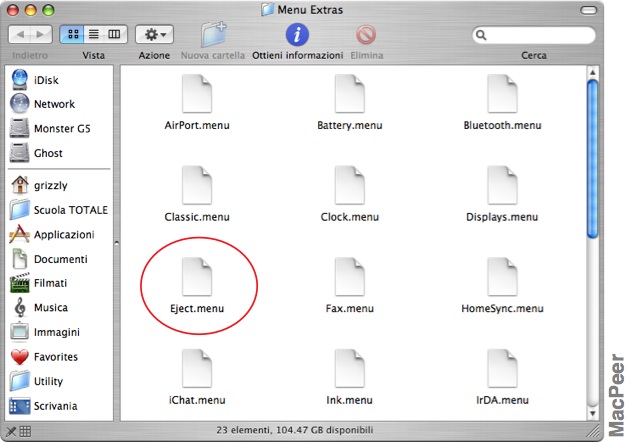The image size is (629, 442).
Task: Click the grid icon in status bar
Action: (25, 431)
